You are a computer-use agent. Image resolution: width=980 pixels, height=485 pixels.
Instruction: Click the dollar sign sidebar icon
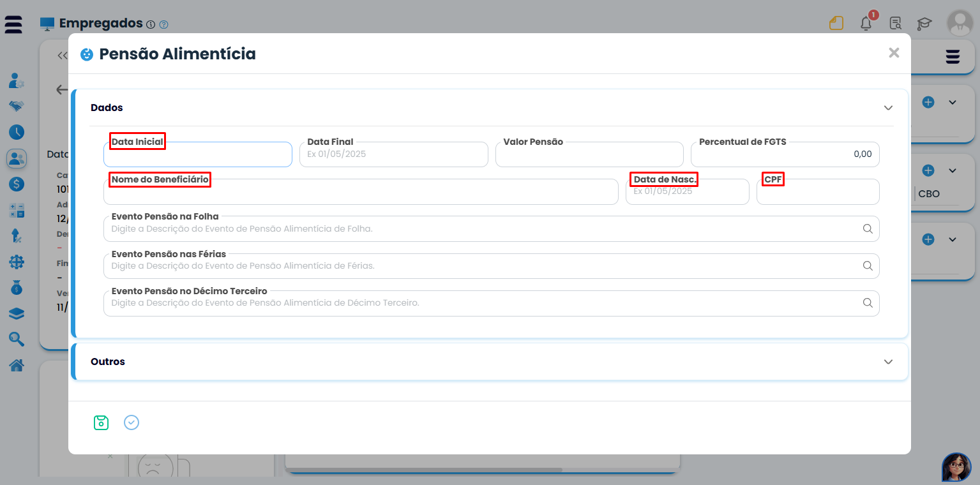(x=17, y=184)
